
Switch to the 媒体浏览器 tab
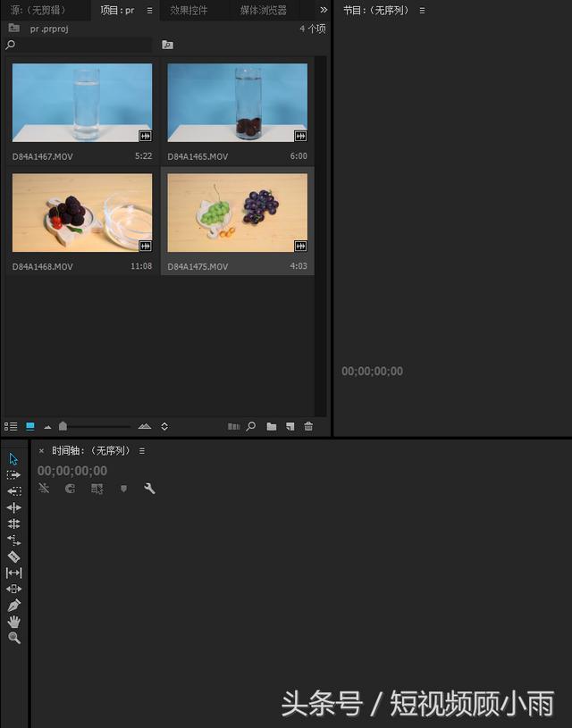click(263, 11)
